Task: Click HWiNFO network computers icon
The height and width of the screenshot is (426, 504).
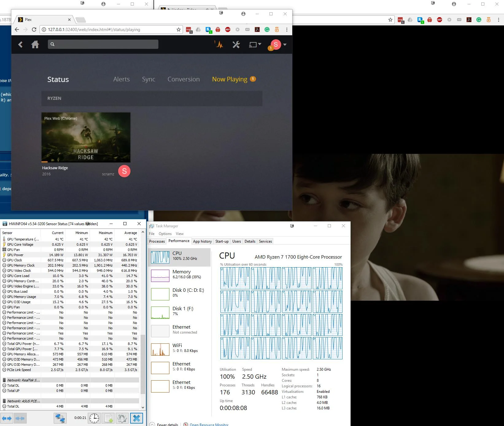Action: pos(60,418)
